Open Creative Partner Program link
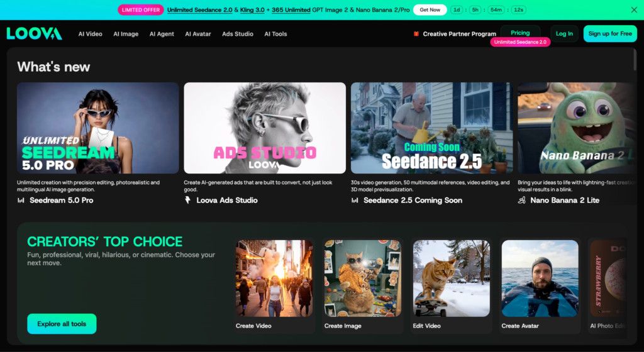Screen dimensions: 644x352 pos(459,34)
